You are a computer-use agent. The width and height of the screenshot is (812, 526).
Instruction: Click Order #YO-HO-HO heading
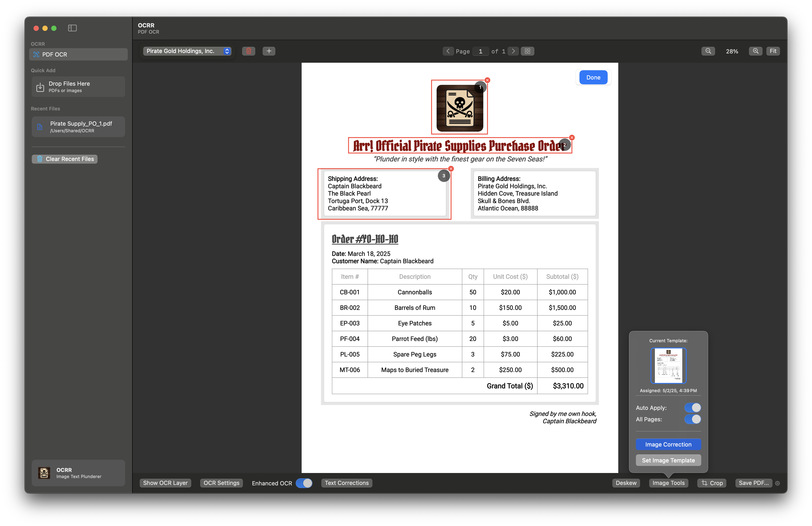pyautogui.click(x=365, y=239)
